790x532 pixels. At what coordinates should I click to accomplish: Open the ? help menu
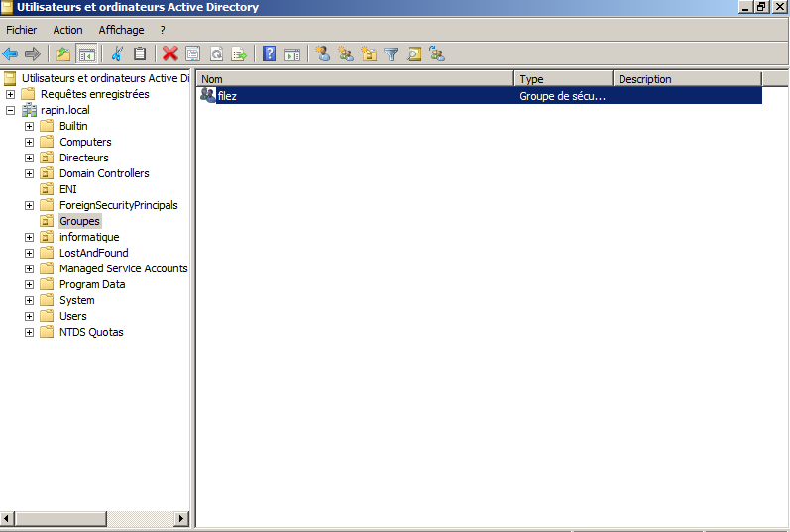163,30
